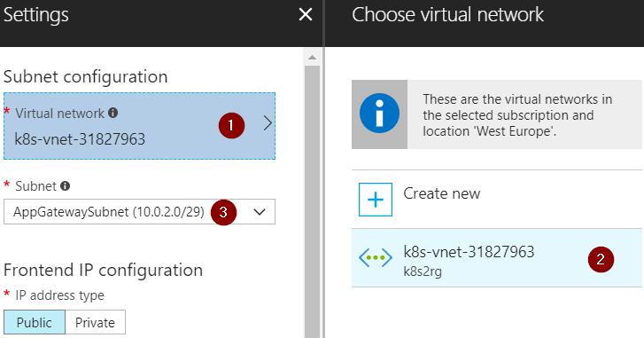The width and height of the screenshot is (644, 338).
Task: Select Private IP address type
Action: pyautogui.click(x=96, y=322)
